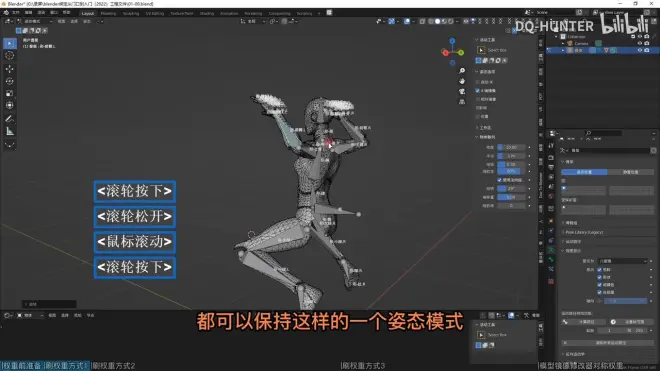
Task: Toggle X-ray display in viewport header
Action: tap(422, 21)
